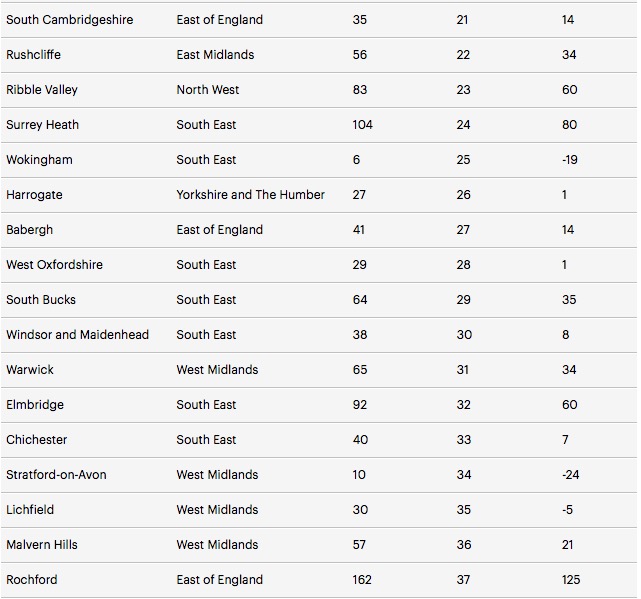
Task: Select the West Oxfordshire cell
Action: (x=54, y=265)
